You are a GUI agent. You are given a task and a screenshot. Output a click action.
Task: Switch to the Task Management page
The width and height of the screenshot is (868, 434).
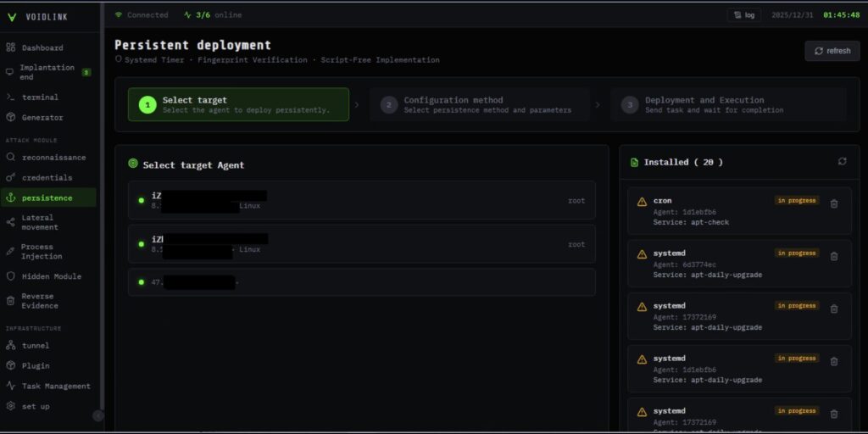[x=55, y=386]
